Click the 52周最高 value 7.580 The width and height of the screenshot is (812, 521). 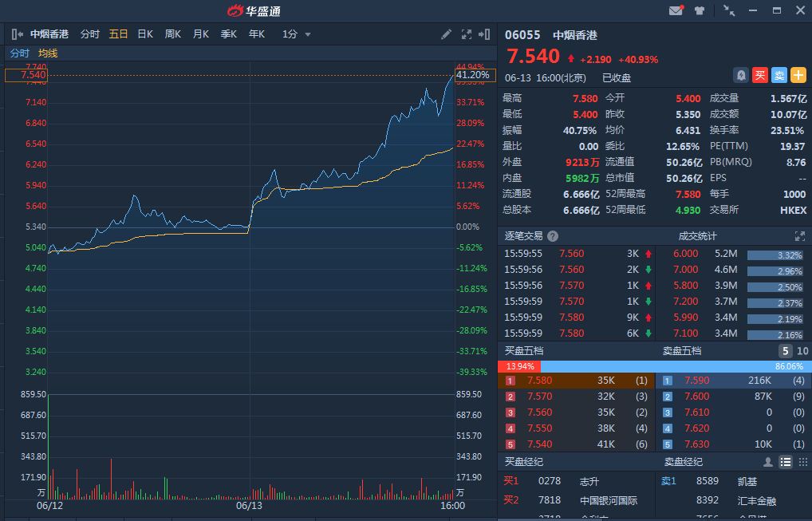pos(688,194)
